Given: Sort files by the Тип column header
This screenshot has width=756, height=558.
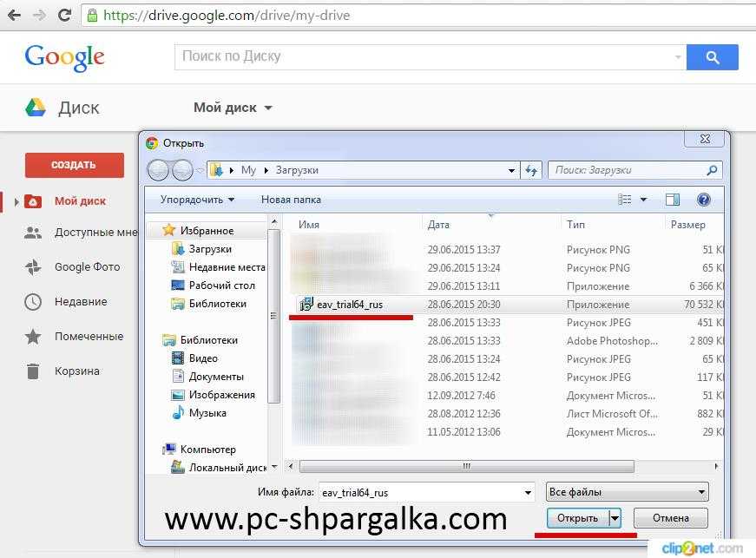Looking at the screenshot, I should (x=575, y=225).
